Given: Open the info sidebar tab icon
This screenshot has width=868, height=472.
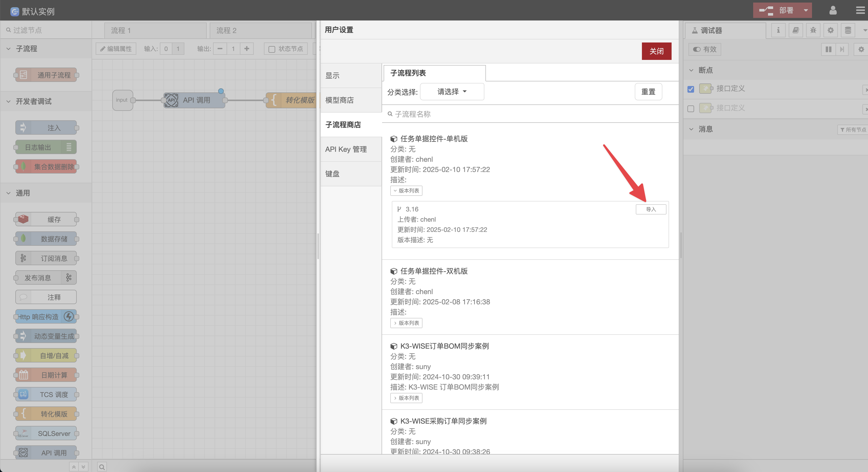Looking at the screenshot, I should click(778, 30).
